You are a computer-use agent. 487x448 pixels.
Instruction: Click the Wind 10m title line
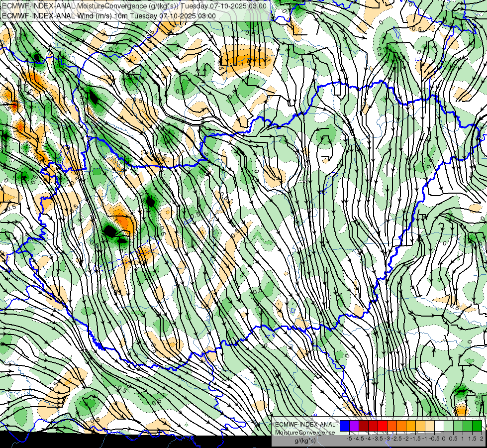tap(109, 16)
